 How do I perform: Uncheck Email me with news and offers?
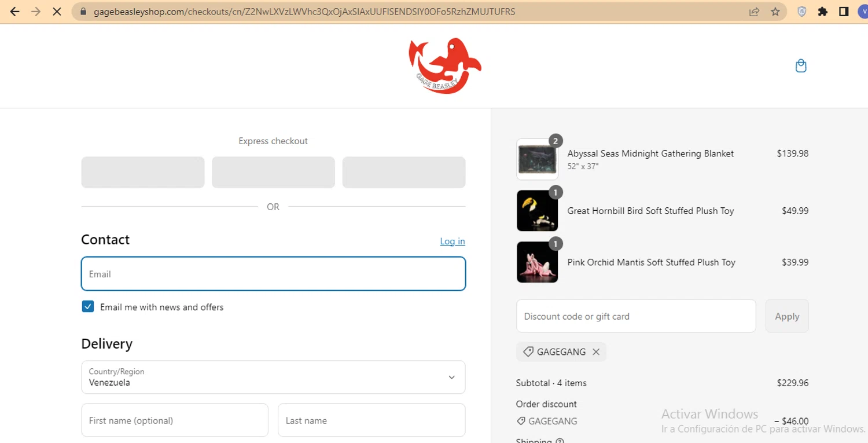(x=88, y=306)
